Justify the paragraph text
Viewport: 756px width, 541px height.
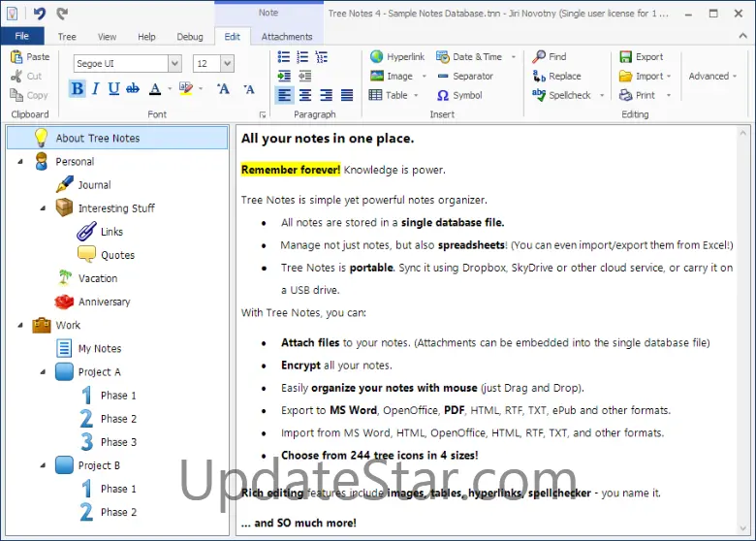pos(347,95)
